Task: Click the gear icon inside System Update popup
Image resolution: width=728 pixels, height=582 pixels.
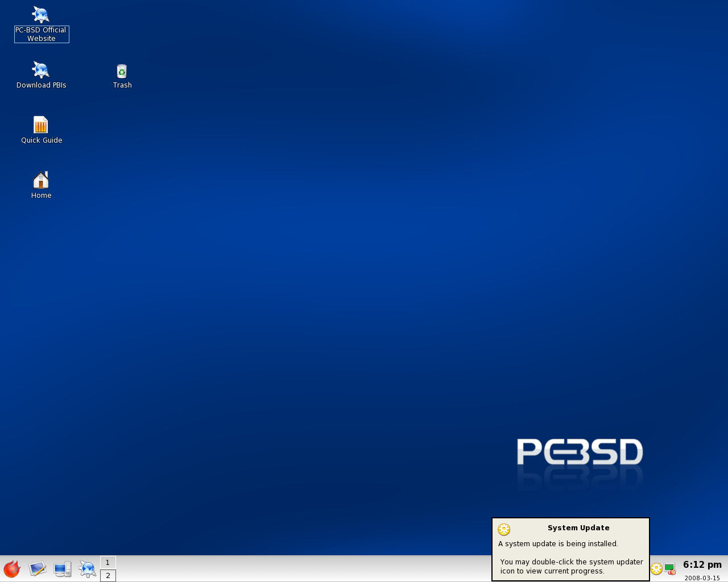Action: [504, 530]
